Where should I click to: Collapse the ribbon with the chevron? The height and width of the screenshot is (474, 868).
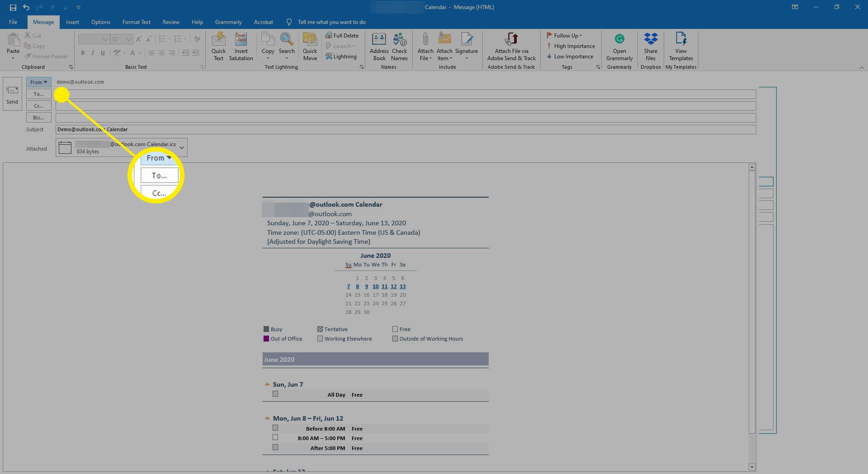862,67
